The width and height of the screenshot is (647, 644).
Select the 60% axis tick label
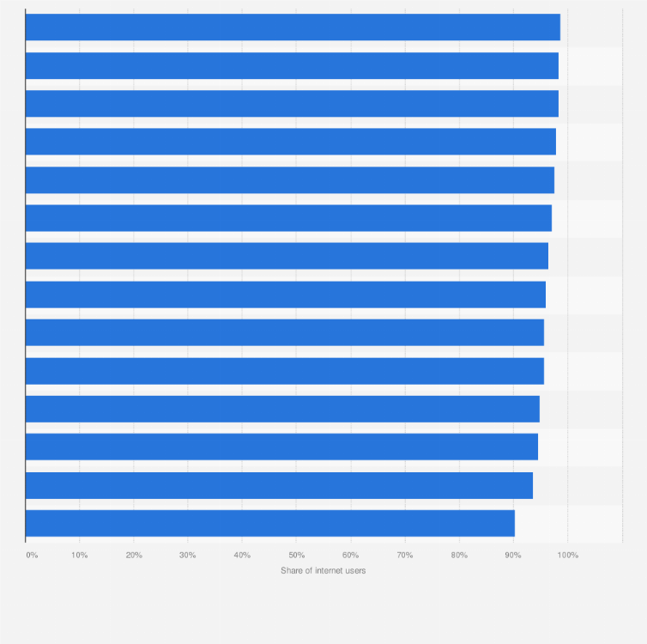pos(351,556)
